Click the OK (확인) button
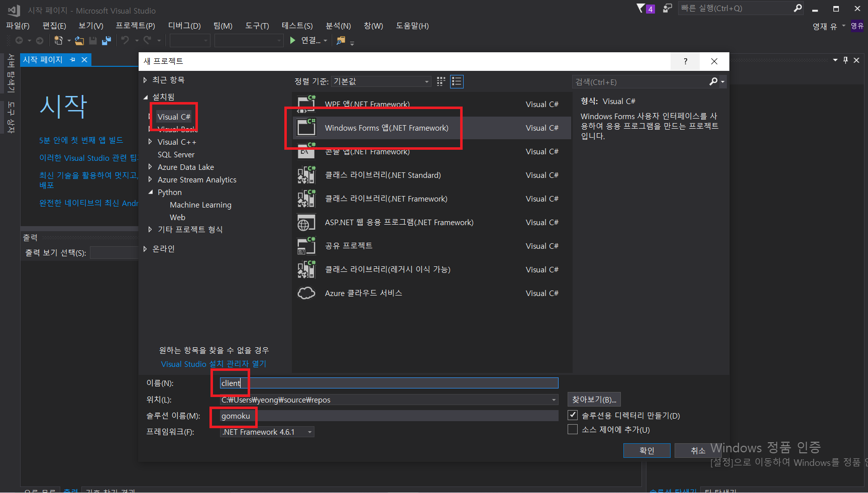The image size is (868, 493). (647, 450)
